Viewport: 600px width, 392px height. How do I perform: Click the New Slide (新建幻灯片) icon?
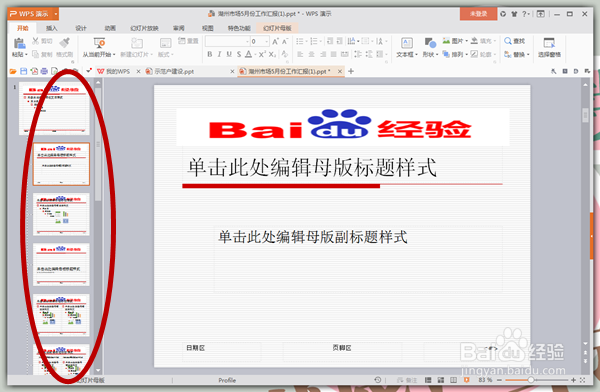[137, 43]
